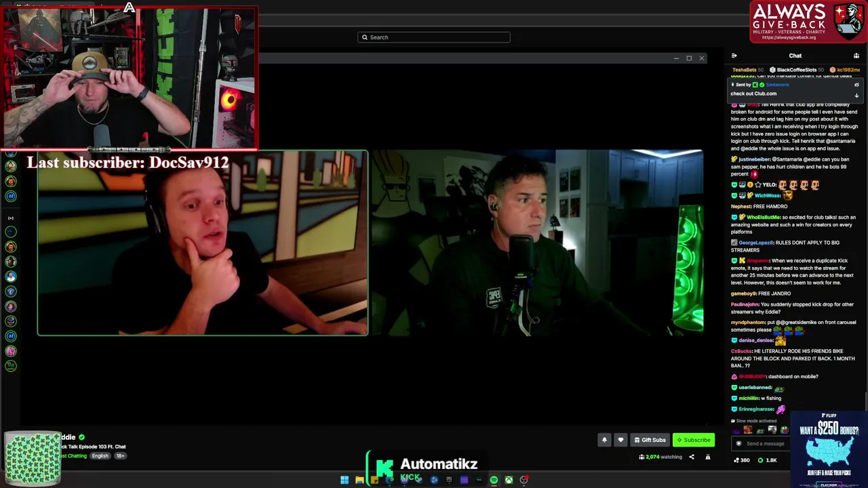868x488 pixels.
Task: Click the report icon beside share
Action: 707,457
